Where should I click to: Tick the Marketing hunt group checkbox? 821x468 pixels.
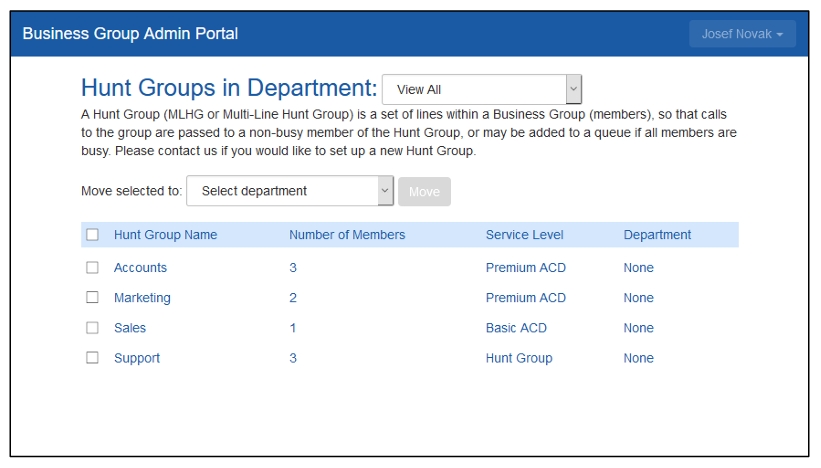93,298
